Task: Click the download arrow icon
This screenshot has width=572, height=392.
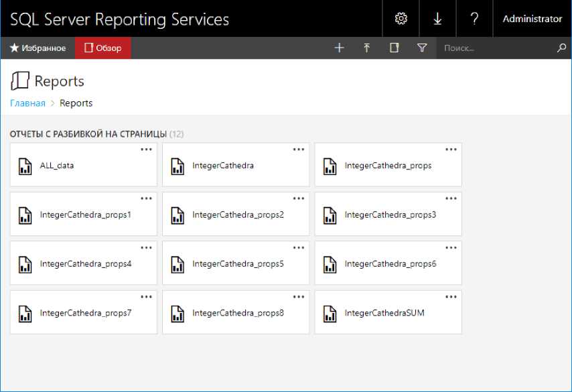Action: click(x=437, y=19)
